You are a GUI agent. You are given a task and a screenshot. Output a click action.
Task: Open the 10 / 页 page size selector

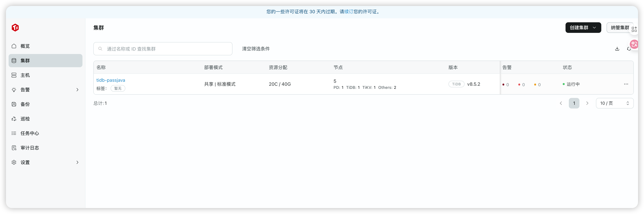coord(615,103)
